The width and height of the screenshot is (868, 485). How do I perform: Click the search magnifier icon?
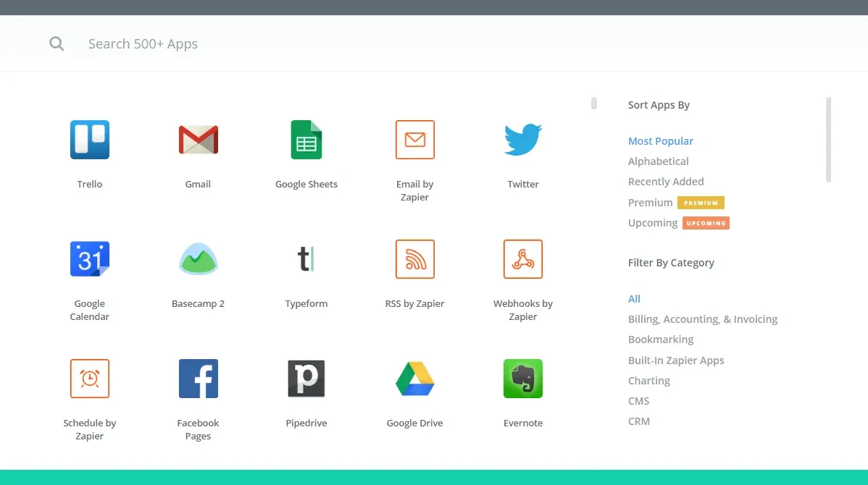click(57, 43)
